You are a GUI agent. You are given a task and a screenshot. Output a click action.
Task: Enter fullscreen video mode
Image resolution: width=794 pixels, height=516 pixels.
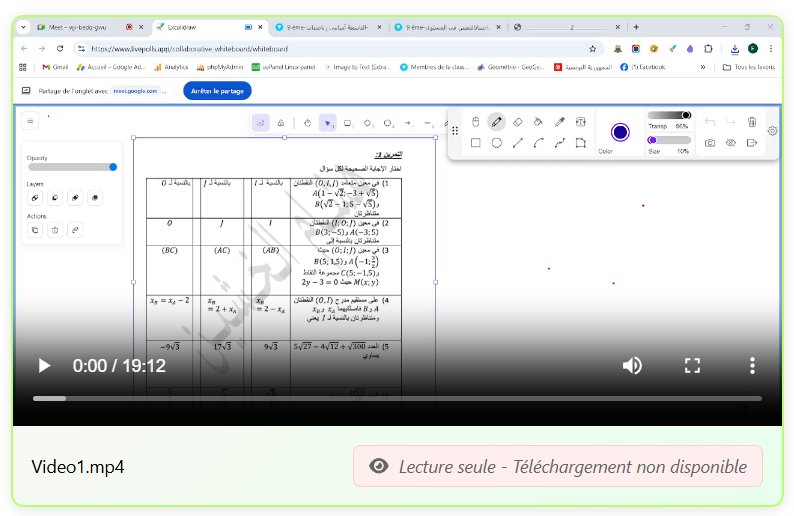pos(692,366)
